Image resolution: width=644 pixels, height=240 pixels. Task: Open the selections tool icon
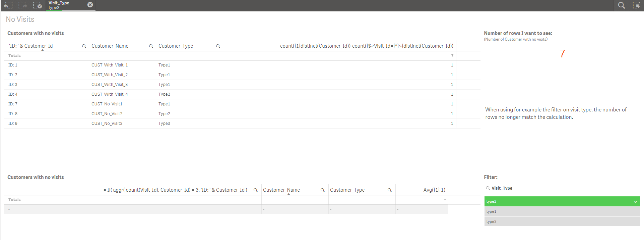tap(636, 5)
